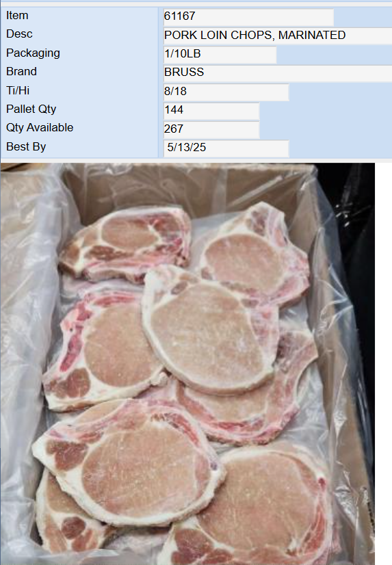
Task: Click the Packaging field showing 1/10LB
Action: (x=220, y=54)
